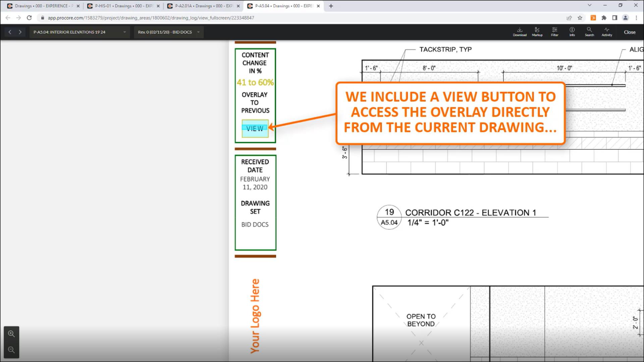Show drawing Info panel
The image size is (644, 362).
(x=572, y=32)
